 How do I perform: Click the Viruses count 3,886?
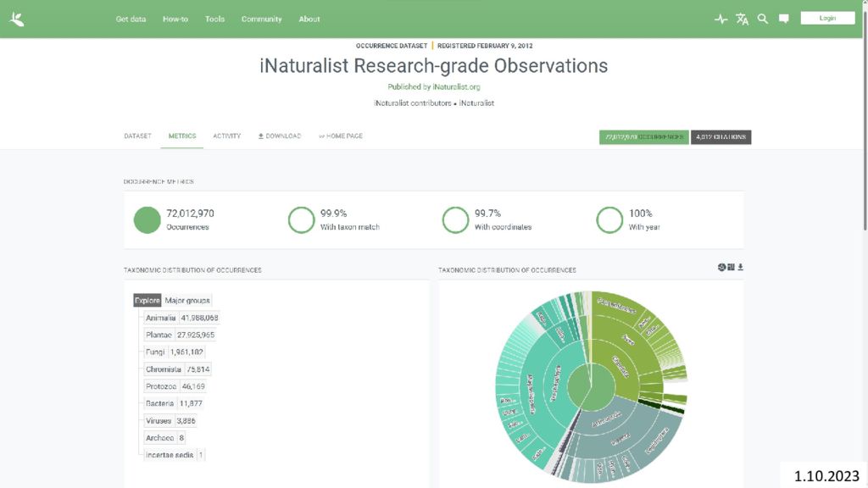186,420
